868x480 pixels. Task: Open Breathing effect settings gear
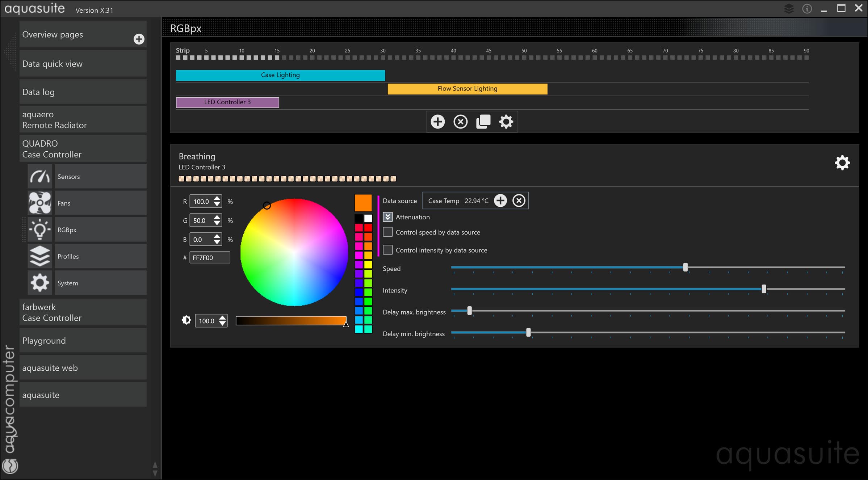coord(842,163)
